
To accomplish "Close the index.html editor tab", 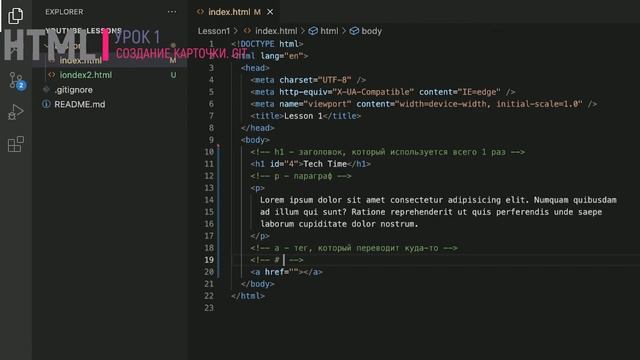I will coord(270,12).
